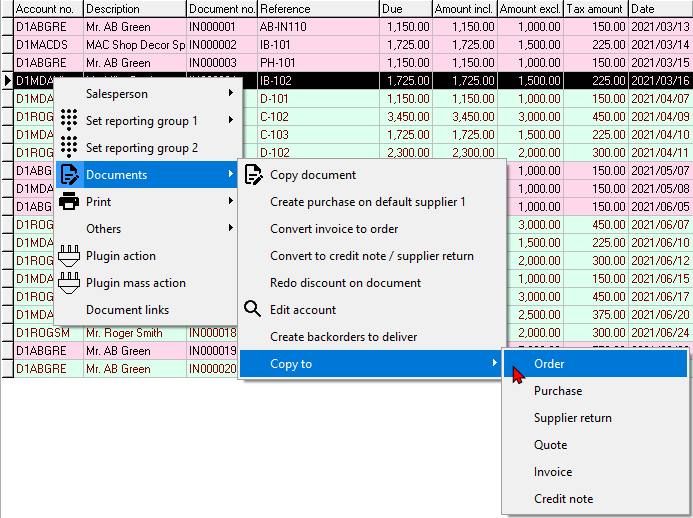Click the Due column header
Screen dimensions: 693x518
(x=405, y=9)
